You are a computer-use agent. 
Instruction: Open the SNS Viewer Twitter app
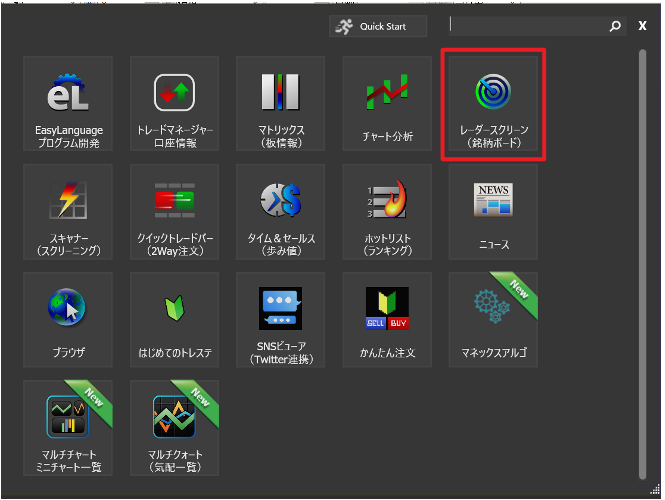point(280,320)
